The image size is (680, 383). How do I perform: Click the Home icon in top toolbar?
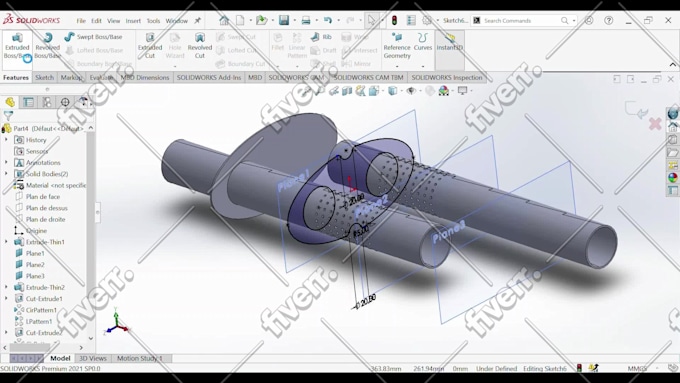224,20
